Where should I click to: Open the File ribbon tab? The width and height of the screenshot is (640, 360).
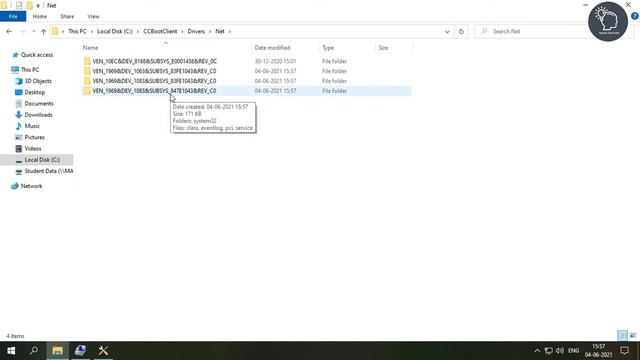pyautogui.click(x=13, y=16)
